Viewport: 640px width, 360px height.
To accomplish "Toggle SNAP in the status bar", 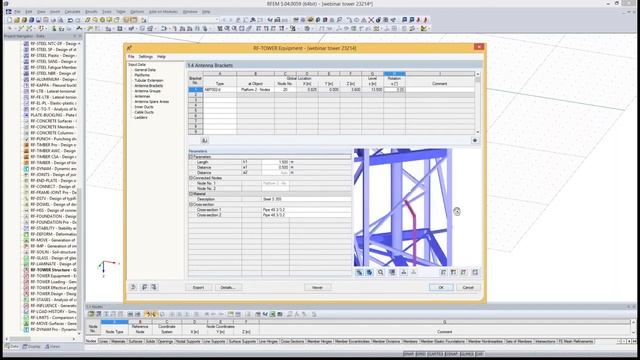I will (x=409, y=354).
